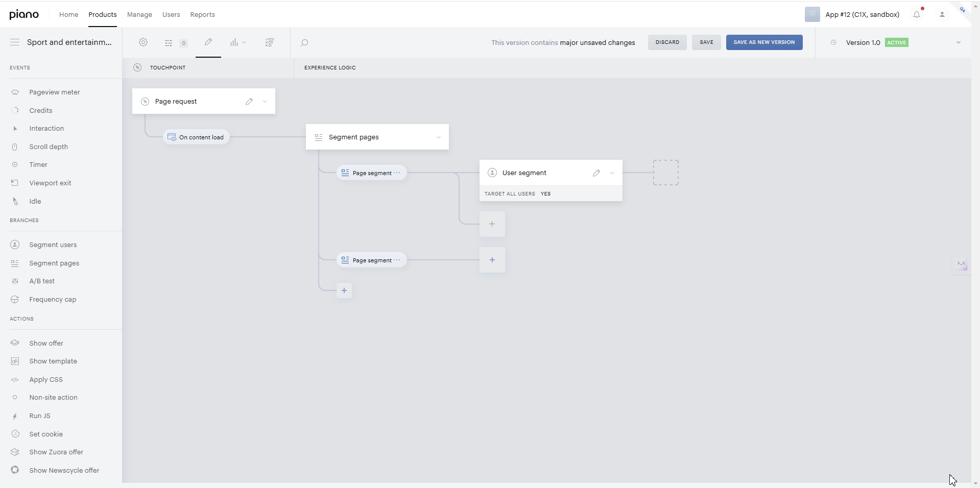Image resolution: width=980 pixels, height=488 pixels.
Task: Edit the Page request touchpoint pencil icon
Action: click(249, 101)
